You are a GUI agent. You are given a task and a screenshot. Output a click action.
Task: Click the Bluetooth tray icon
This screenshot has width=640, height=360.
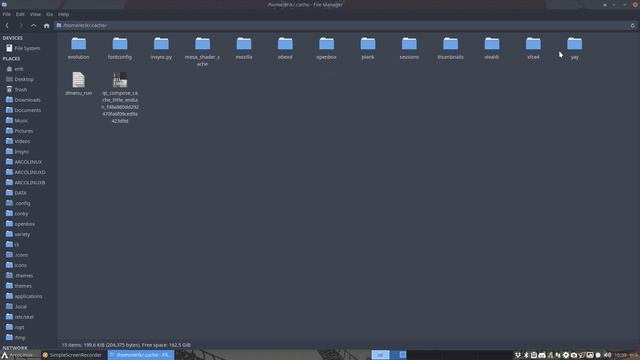526,355
